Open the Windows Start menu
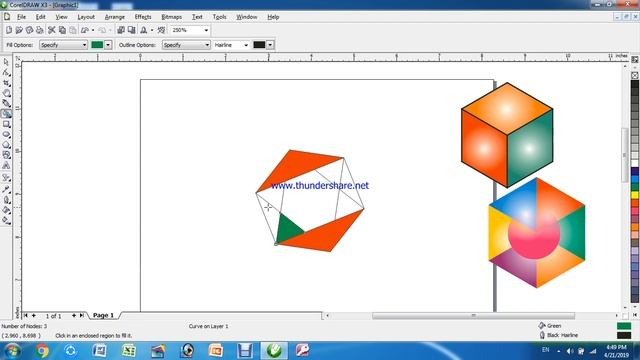640x360 pixels. 12,351
